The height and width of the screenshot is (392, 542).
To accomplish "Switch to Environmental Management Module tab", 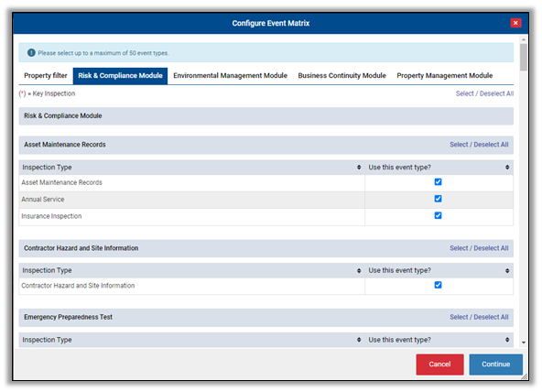I will (x=230, y=76).
